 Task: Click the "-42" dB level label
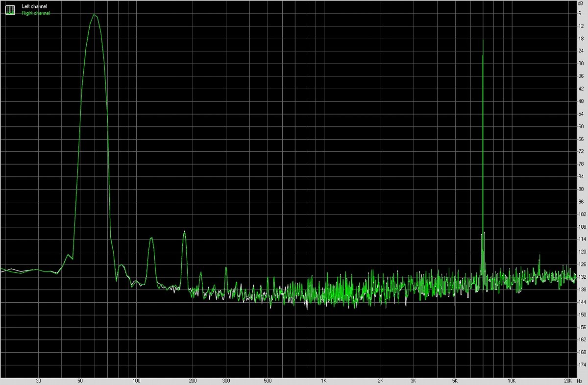pos(581,89)
